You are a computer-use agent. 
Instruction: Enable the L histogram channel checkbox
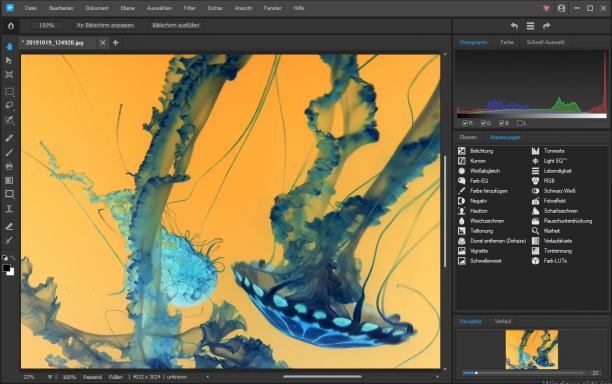tap(519, 123)
